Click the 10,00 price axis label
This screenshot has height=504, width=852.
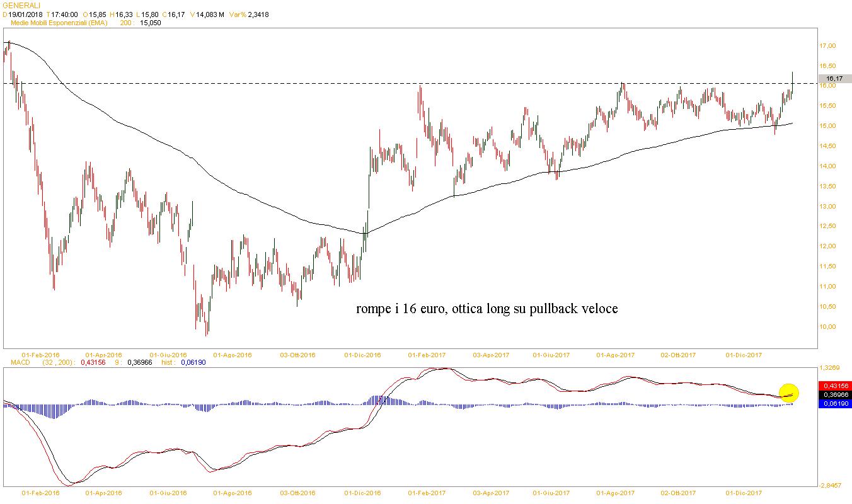tap(827, 327)
